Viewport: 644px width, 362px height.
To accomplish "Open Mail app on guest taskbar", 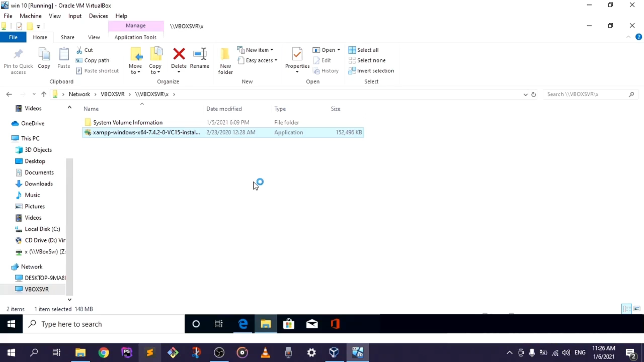I will 312,324.
